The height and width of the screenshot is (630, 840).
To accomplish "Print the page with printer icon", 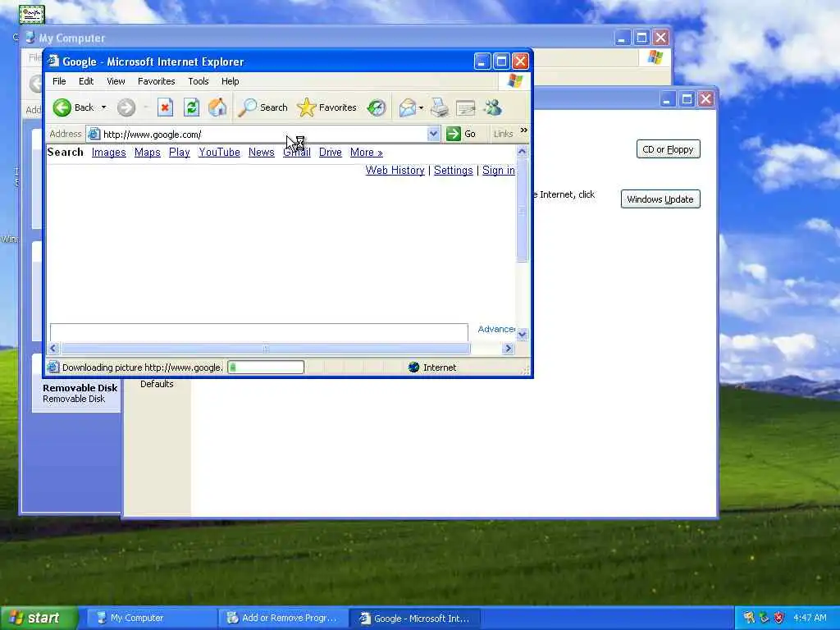I will (x=440, y=107).
